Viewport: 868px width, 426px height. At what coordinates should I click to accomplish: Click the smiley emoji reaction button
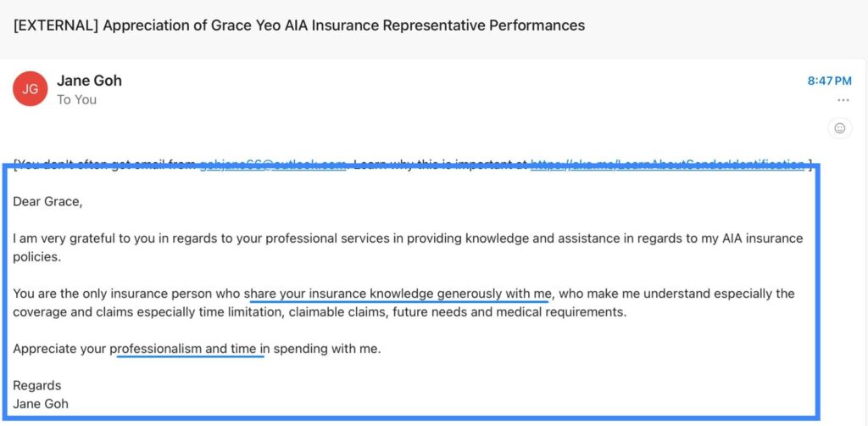[x=840, y=128]
